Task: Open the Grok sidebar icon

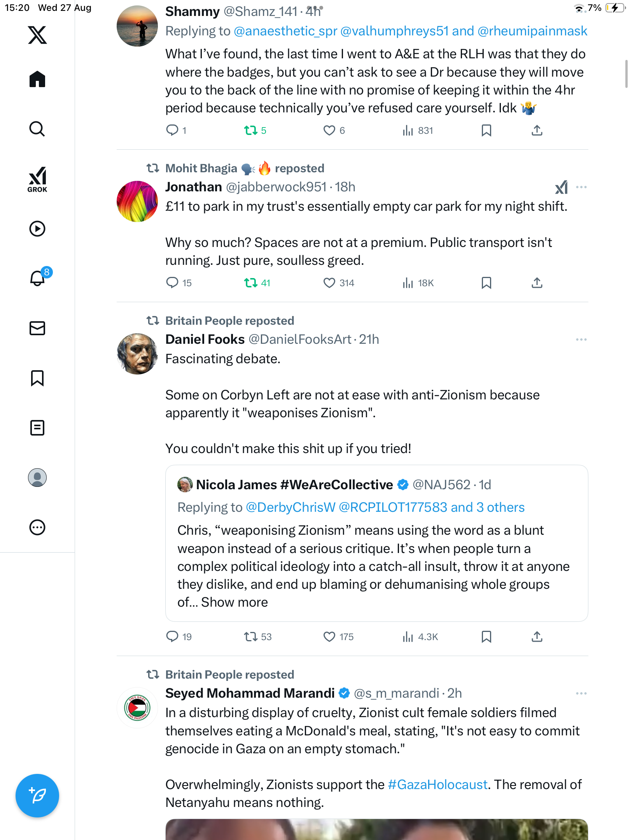Action: click(x=37, y=179)
